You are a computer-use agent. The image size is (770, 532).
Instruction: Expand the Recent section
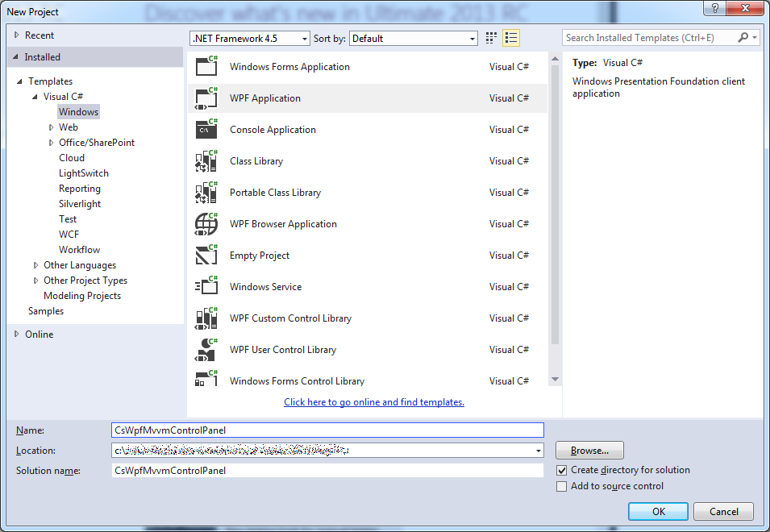(17, 35)
